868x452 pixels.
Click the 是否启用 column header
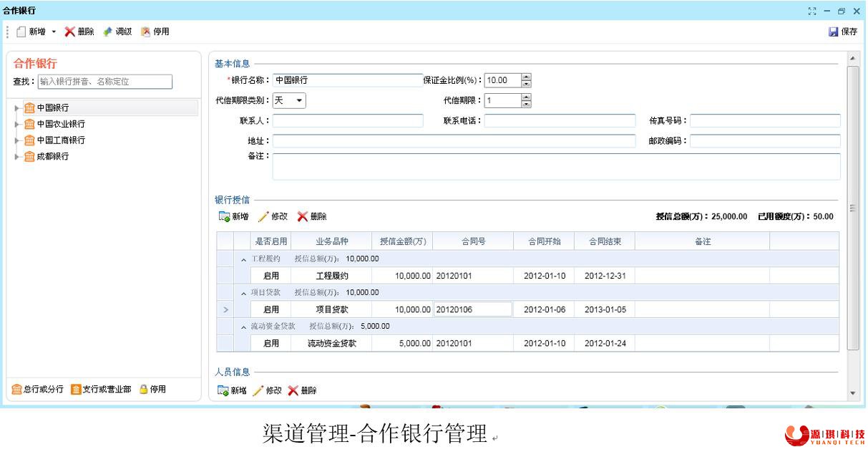tap(271, 242)
